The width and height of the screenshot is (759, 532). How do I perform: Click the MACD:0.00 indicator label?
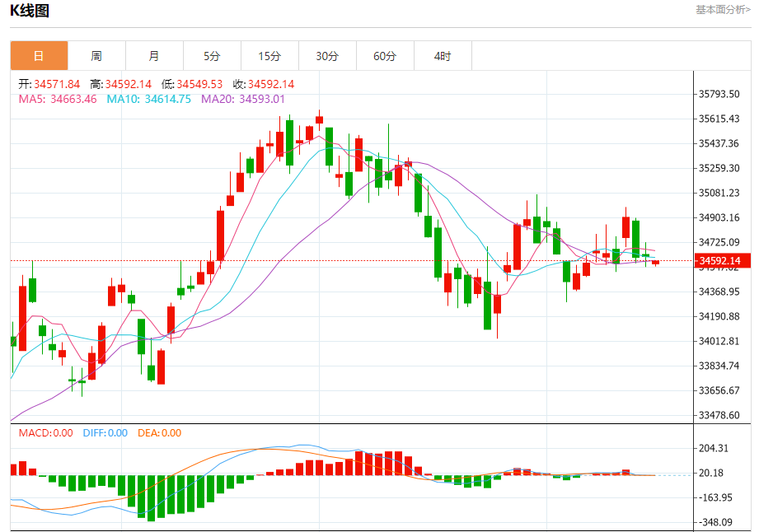tap(46, 433)
